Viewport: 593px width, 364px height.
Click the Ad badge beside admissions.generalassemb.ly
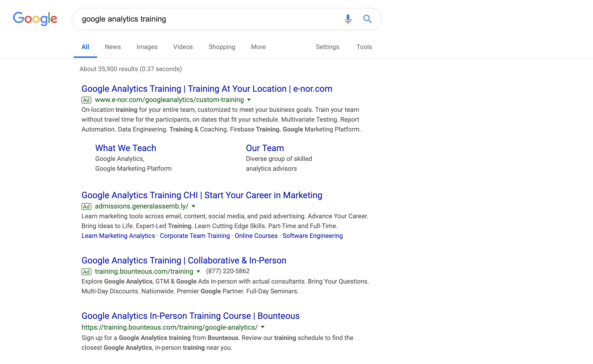tap(86, 207)
